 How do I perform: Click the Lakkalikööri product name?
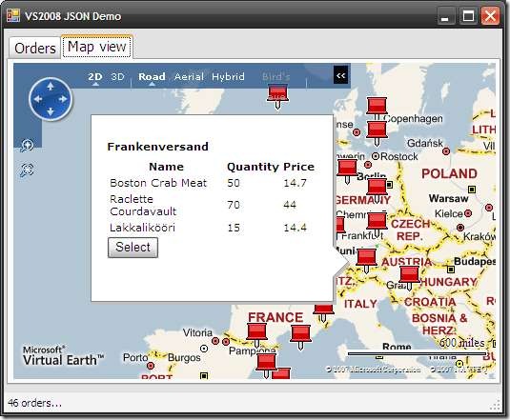[142, 228]
